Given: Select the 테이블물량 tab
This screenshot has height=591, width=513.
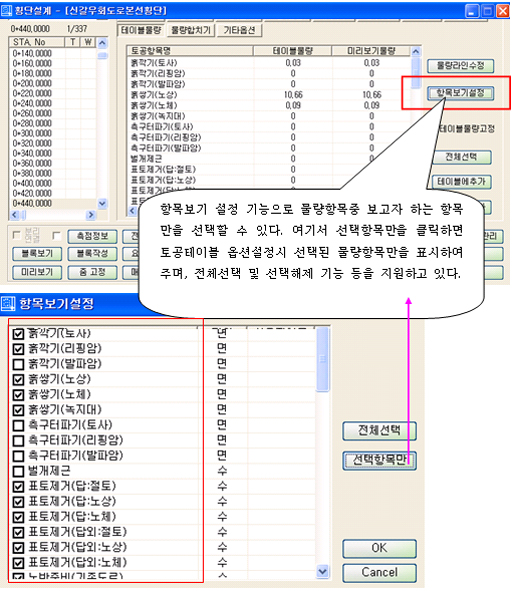Looking at the screenshot, I should 141,30.
